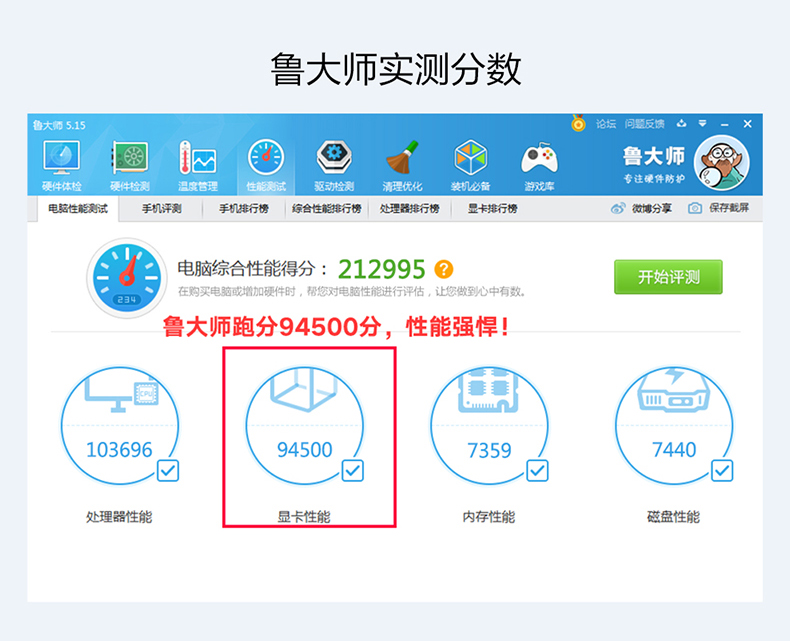Uncheck the 显卡性能 checkbox
The width and height of the screenshot is (790, 641).
(x=353, y=471)
